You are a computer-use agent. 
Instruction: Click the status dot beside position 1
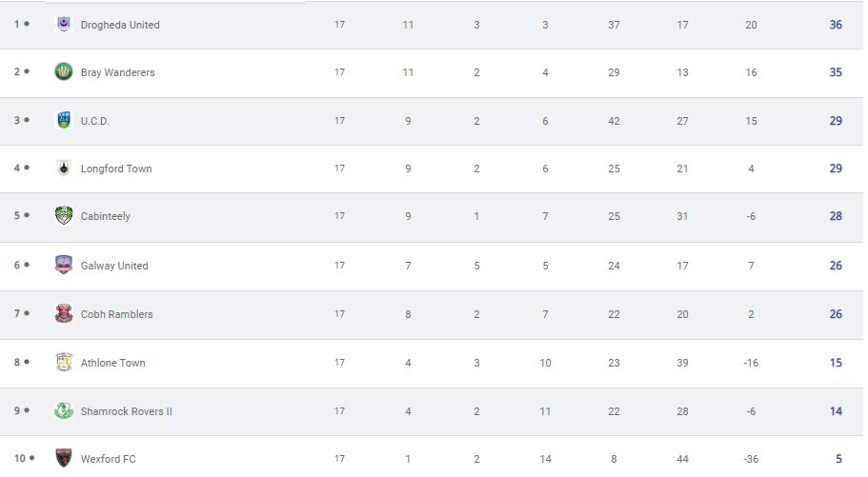click(27, 24)
